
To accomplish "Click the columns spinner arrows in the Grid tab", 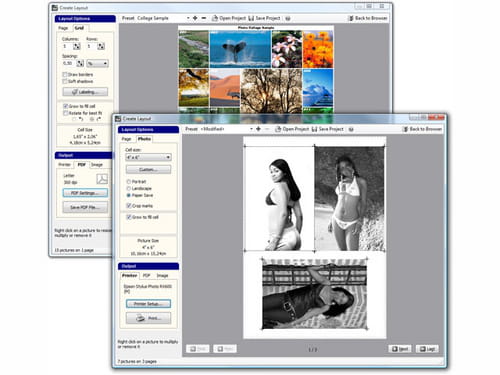I will [x=77, y=46].
